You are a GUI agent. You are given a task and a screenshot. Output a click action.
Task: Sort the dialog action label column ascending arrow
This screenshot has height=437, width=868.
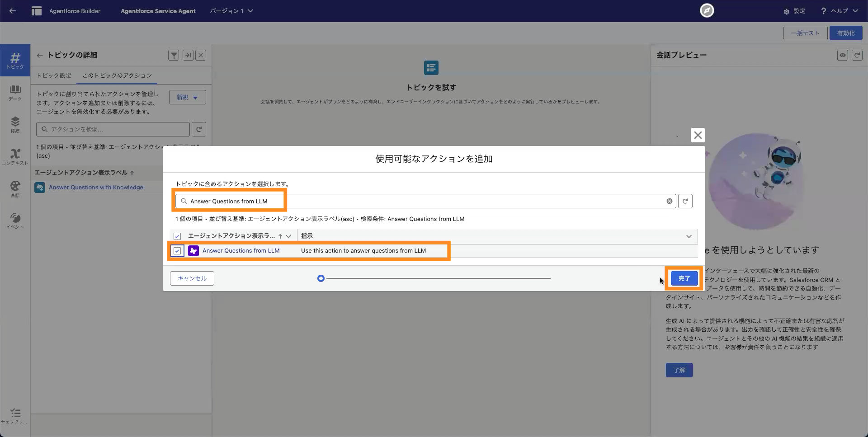pyautogui.click(x=280, y=236)
